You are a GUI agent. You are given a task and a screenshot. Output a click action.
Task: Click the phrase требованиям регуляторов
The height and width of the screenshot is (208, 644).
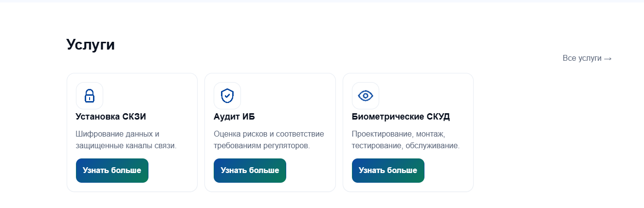(x=262, y=145)
